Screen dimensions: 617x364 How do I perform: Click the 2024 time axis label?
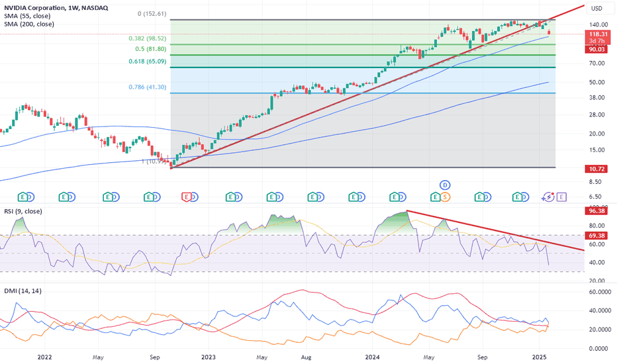pos(372,357)
